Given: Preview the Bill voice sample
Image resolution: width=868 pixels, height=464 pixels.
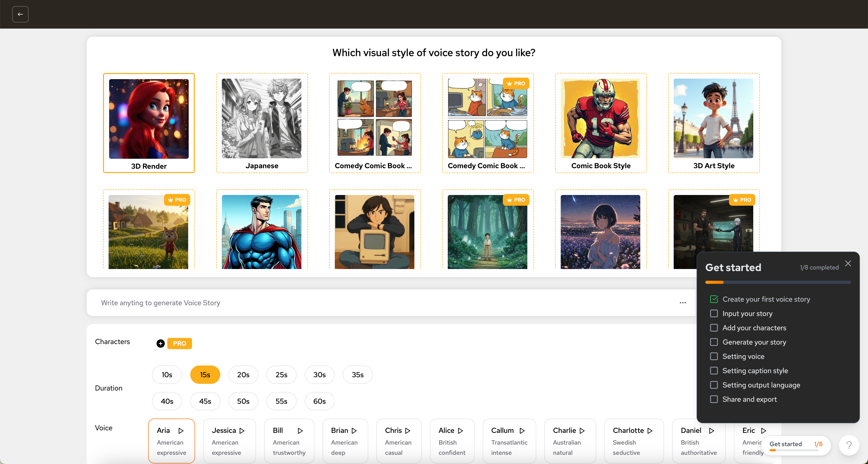Looking at the screenshot, I should (300, 431).
